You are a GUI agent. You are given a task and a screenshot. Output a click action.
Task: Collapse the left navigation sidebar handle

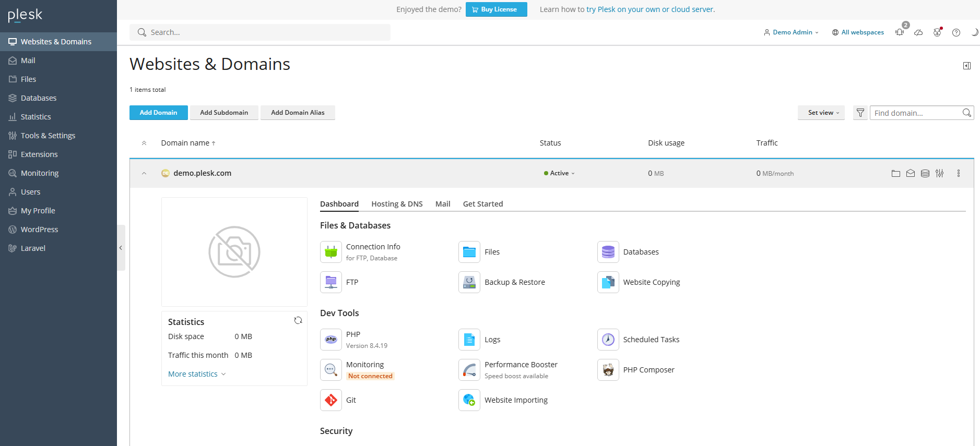point(121,248)
